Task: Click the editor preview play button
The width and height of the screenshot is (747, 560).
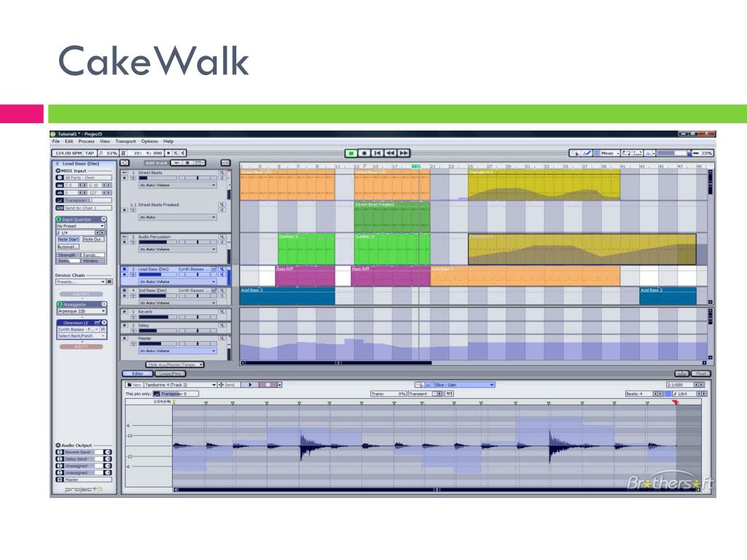Action: point(250,385)
